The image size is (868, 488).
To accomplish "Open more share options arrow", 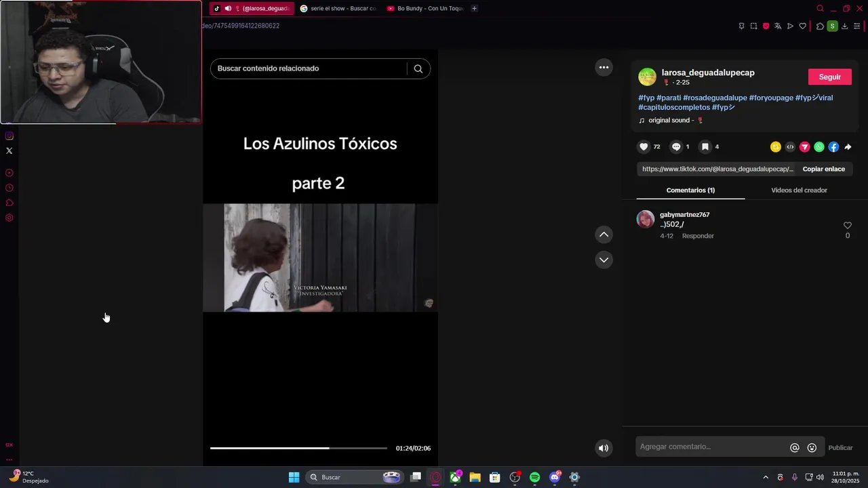I will pos(848,147).
